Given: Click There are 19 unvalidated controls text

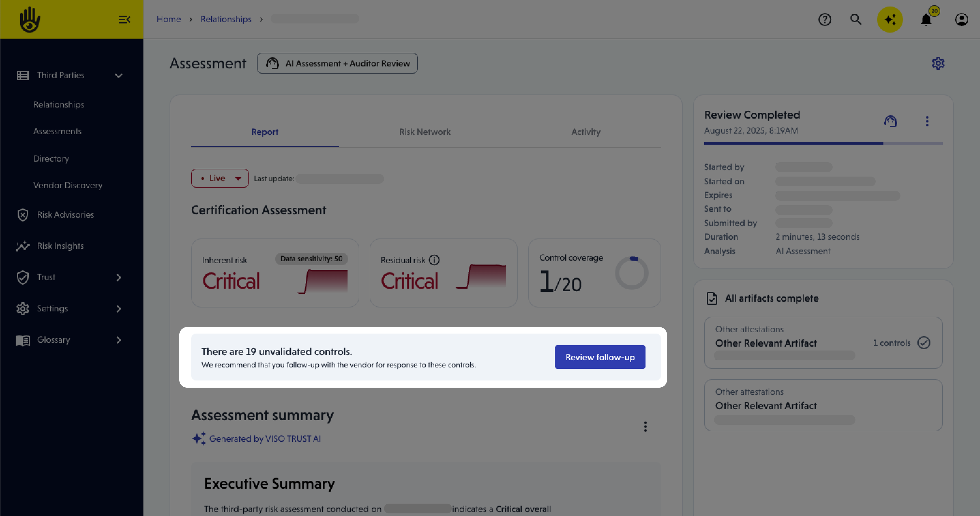Looking at the screenshot, I should (277, 352).
